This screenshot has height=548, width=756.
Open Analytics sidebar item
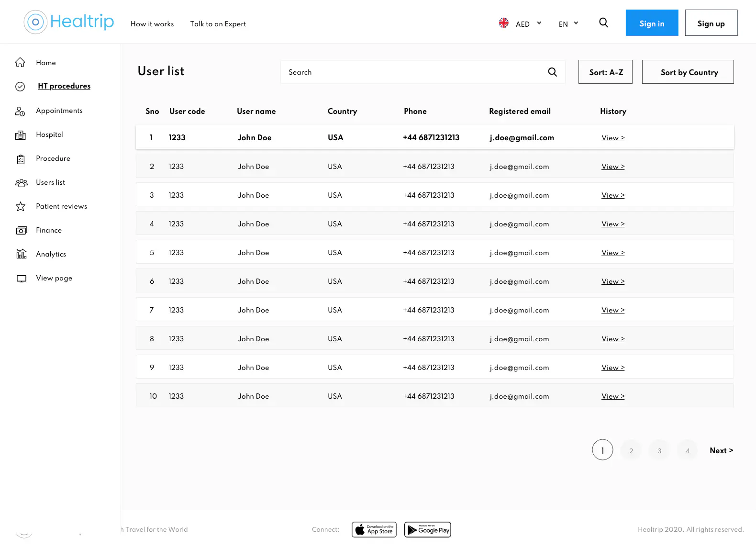coord(51,254)
